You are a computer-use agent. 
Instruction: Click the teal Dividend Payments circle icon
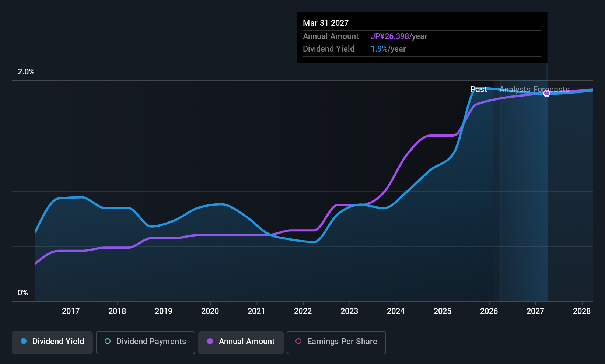tap(108, 341)
